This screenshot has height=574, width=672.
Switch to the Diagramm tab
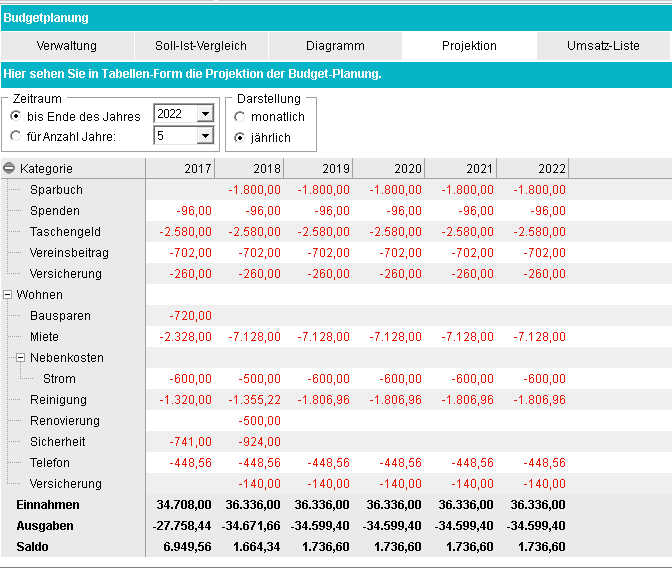tap(335, 46)
